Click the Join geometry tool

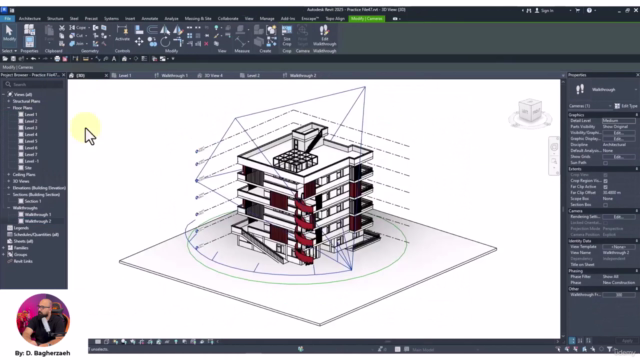click(x=78, y=44)
